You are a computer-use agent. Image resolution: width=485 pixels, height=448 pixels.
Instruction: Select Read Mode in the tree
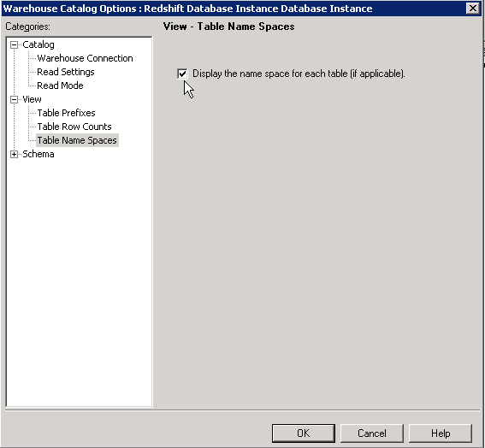(x=60, y=85)
